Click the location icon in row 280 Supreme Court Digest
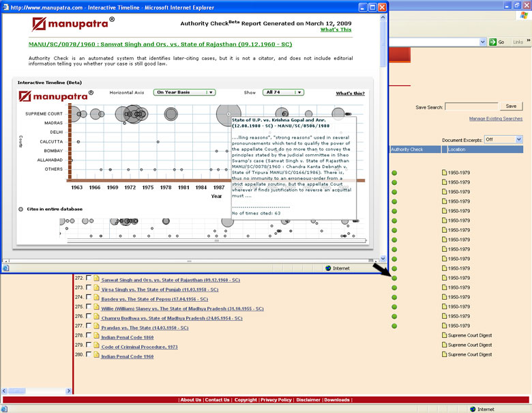Screen dimensions: 532x413 (444, 354)
